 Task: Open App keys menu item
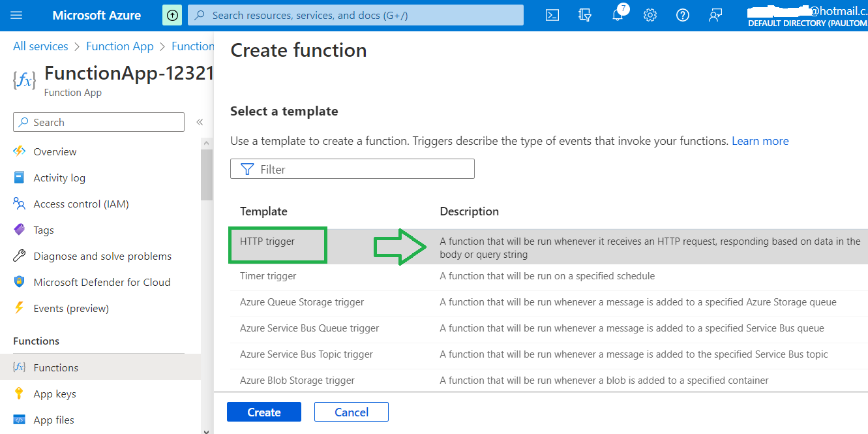[x=55, y=394]
